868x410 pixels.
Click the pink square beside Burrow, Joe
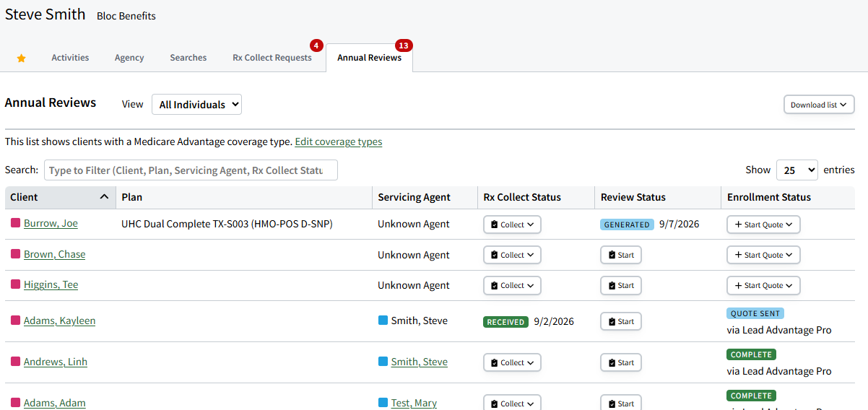[x=15, y=223]
